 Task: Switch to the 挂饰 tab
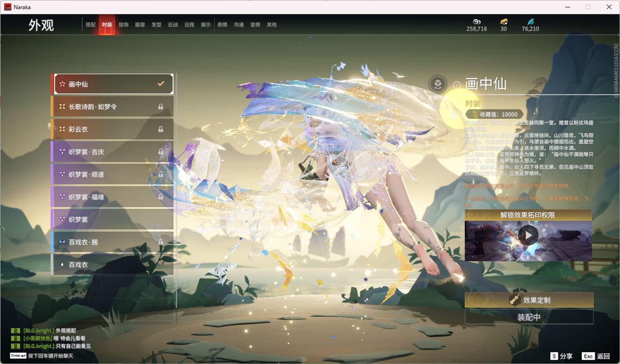pyautogui.click(x=123, y=25)
